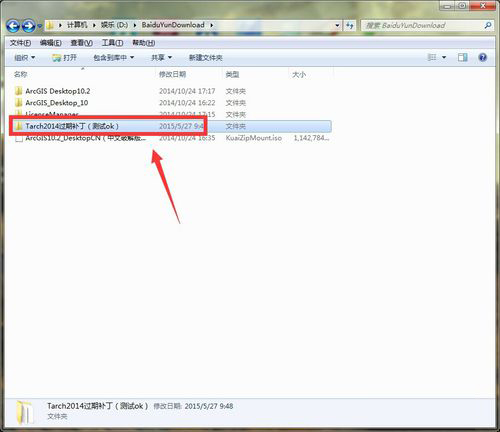Viewport: 500px width, 432px height.
Task: Click the 打开 toolbar button
Action: click(65, 58)
